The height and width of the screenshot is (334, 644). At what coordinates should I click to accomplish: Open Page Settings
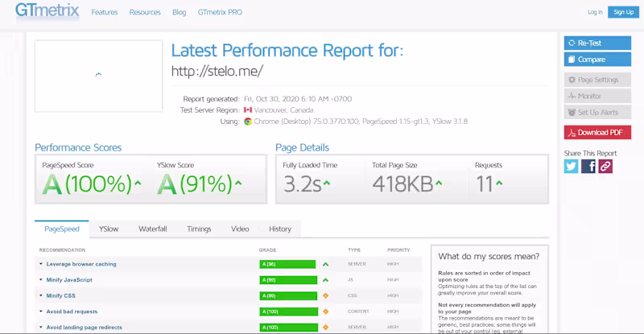click(x=597, y=80)
